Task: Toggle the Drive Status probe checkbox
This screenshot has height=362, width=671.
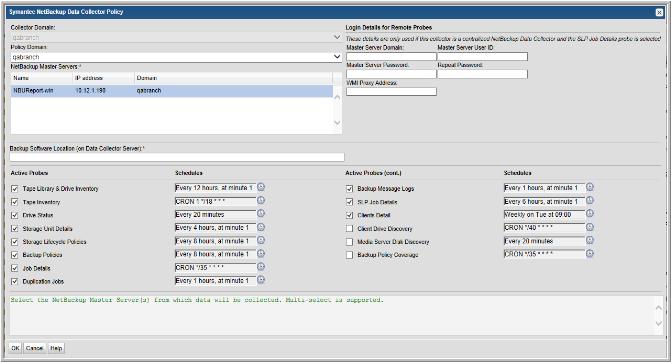Action: [x=15, y=215]
